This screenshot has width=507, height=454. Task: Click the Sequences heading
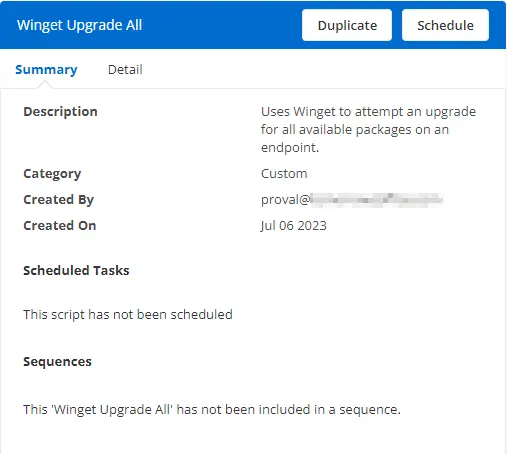click(57, 362)
